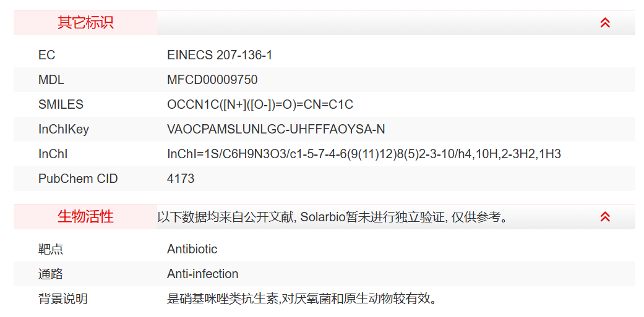Collapse the 生物活性 section using its double-chevron icon
This screenshot has width=644, height=317.
(x=605, y=217)
